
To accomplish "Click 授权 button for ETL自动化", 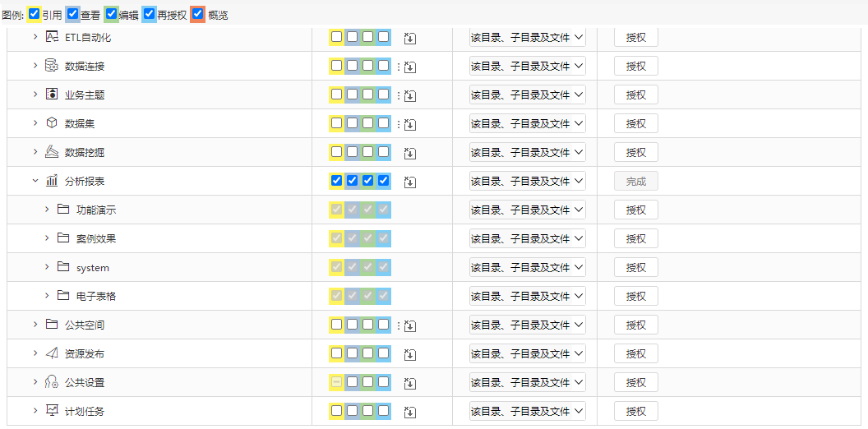I will (636, 37).
